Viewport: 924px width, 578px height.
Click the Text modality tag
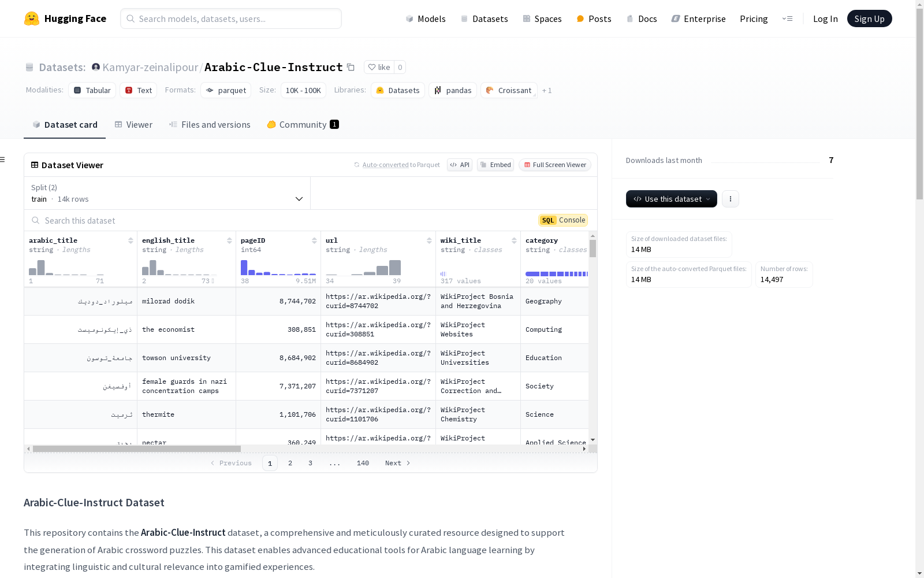(x=139, y=90)
